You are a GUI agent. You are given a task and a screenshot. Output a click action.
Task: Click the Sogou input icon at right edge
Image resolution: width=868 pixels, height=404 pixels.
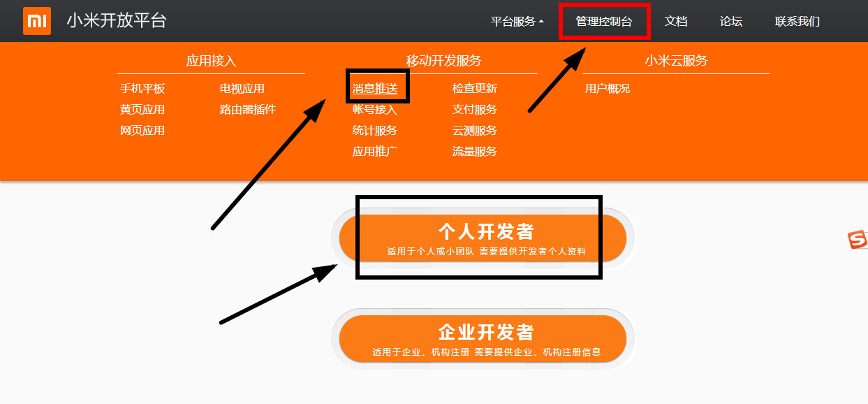point(858,240)
